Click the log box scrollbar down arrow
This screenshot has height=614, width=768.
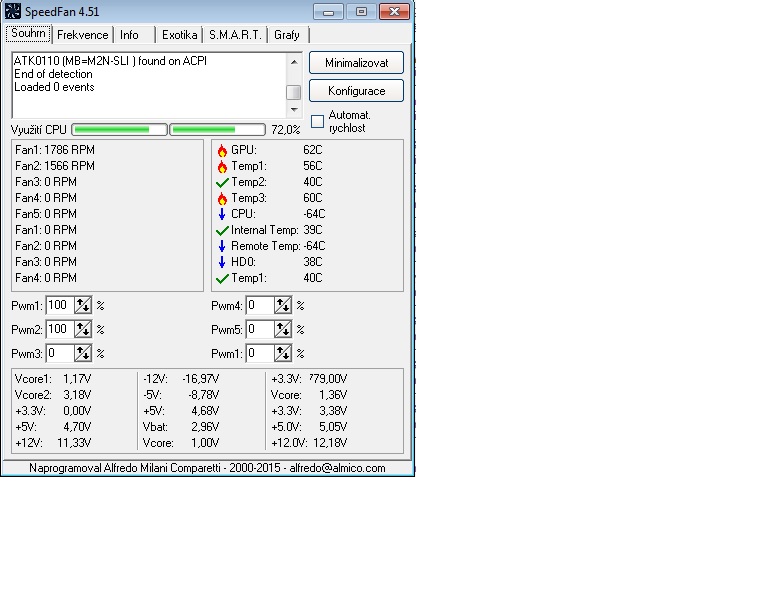tap(293, 110)
